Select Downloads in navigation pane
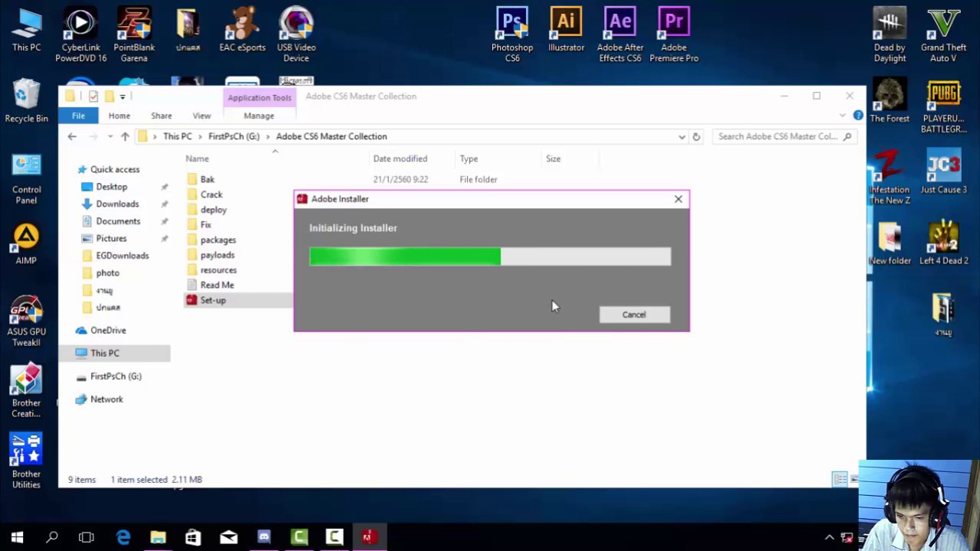This screenshot has width=980, height=551. point(117,204)
